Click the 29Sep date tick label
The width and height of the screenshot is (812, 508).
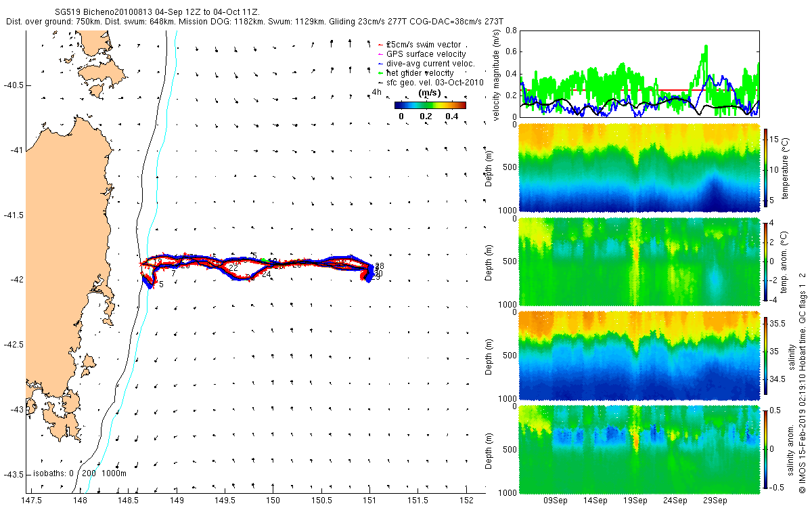tap(715, 501)
